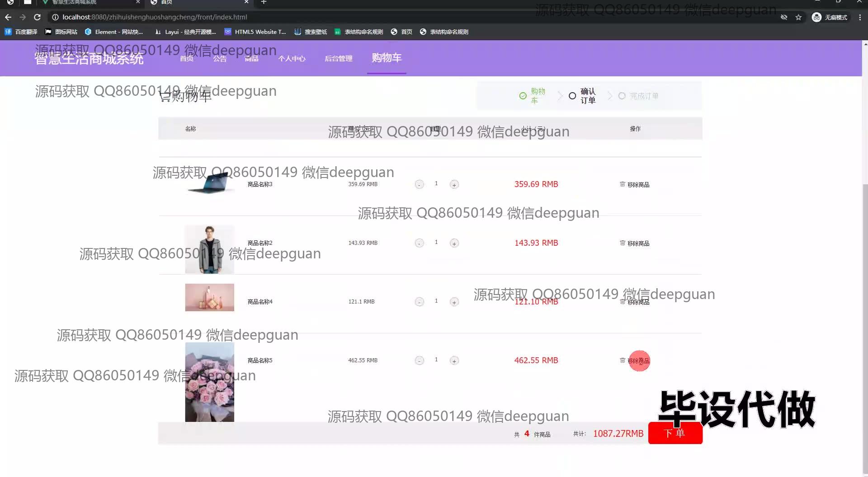This screenshot has width=868, height=477.
Task: Click the red 下单 order button
Action: coord(675,433)
